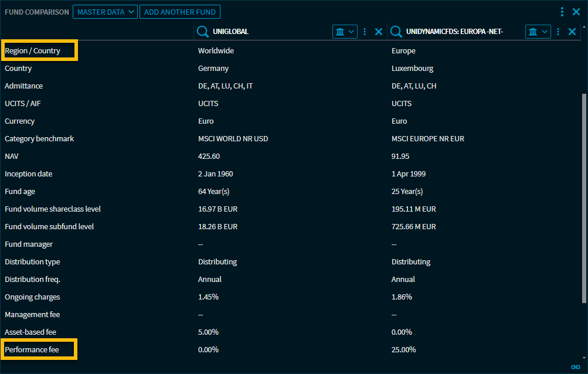Open the panel options three-dot menu top right
The width and height of the screenshot is (588, 374).
pyautogui.click(x=561, y=11)
